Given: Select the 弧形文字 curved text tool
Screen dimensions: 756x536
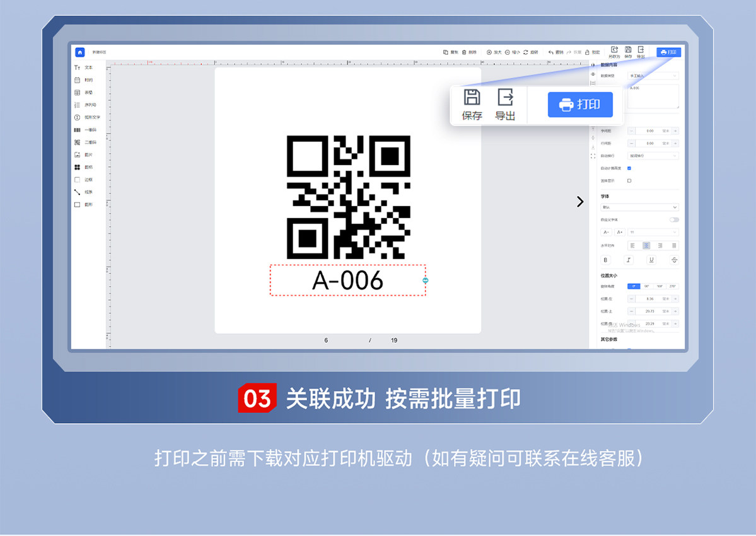Looking at the screenshot, I should 87,117.
